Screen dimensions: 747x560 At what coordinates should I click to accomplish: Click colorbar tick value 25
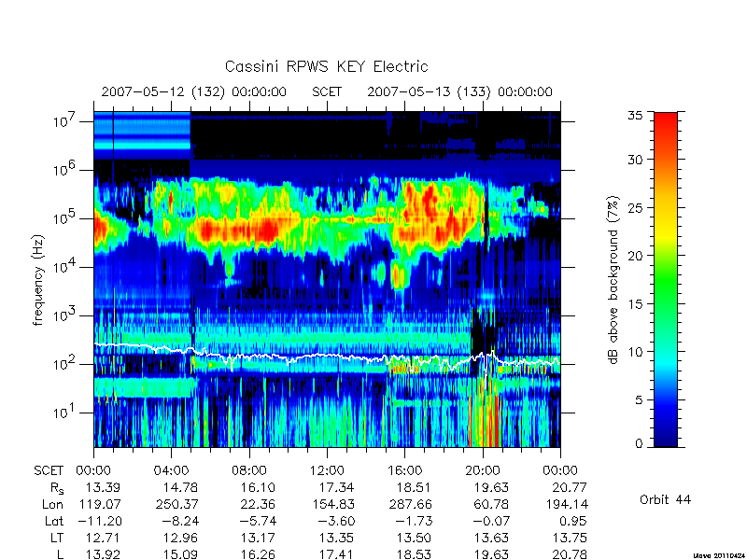point(635,207)
